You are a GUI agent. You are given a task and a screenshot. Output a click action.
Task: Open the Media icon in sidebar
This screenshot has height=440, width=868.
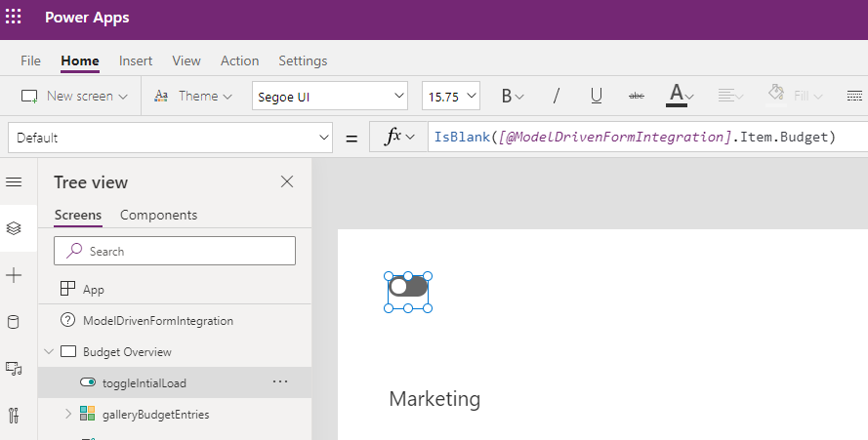[14, 369]
